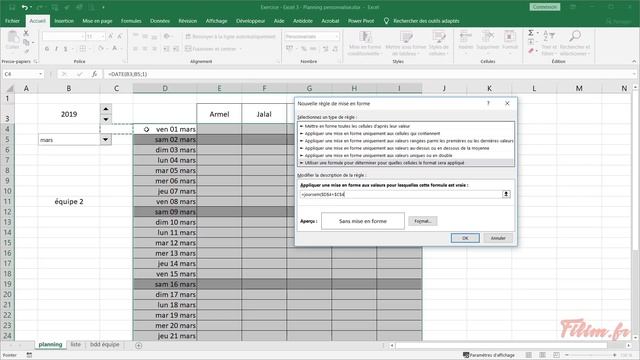The image size is (640, 360).
Task: Click the year spinner up arrow
Action: pos(106,109)
